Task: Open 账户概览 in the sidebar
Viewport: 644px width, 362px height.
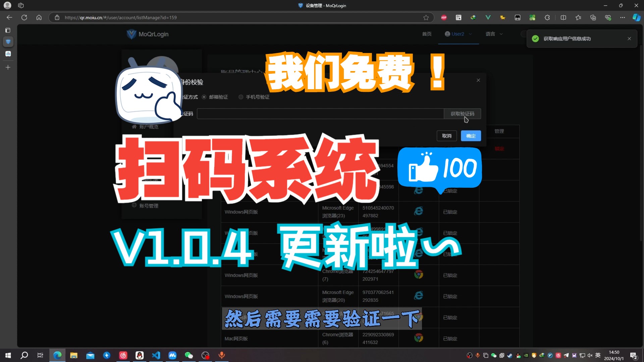Action: tap(145, 126)
